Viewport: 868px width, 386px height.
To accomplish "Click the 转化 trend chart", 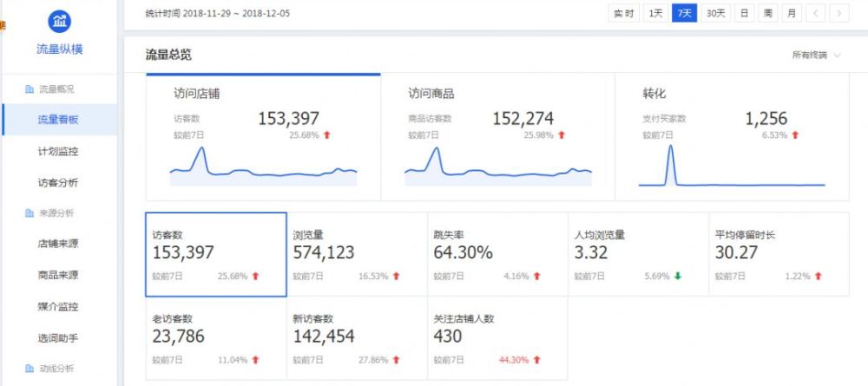I will coord(732,165).
